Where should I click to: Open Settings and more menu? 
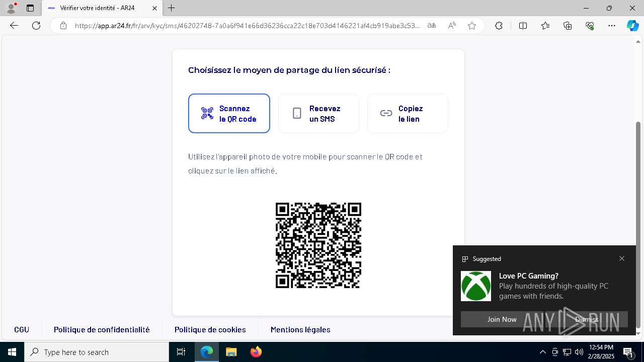coord(612,26)
